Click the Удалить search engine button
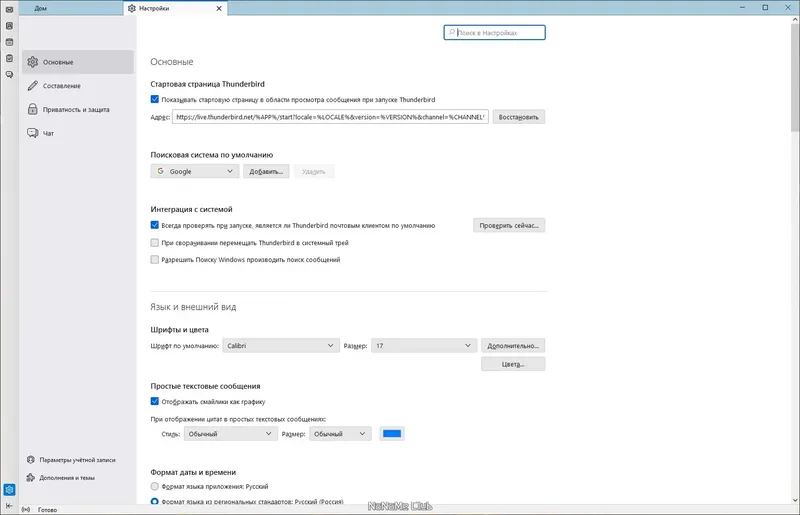This screenshot has height=515, width=800. point(313,171)
